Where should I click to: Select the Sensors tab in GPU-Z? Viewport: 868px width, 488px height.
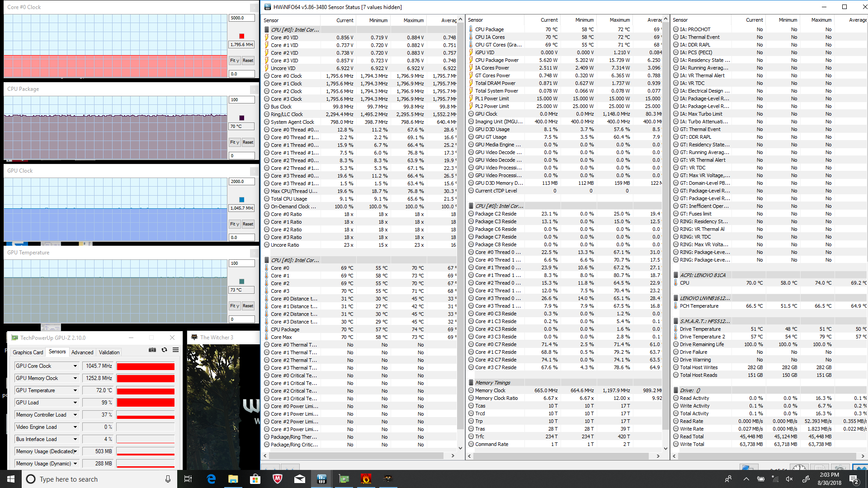pos(57,352)
